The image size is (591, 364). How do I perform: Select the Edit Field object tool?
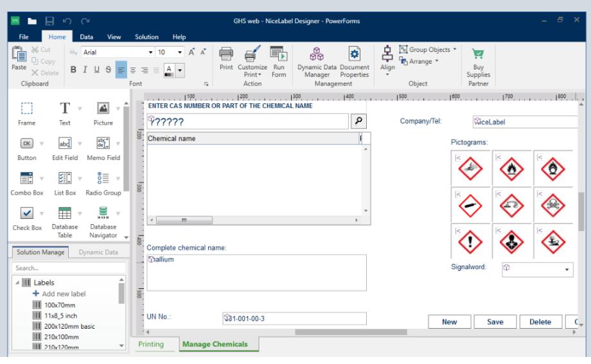(65, 148)
